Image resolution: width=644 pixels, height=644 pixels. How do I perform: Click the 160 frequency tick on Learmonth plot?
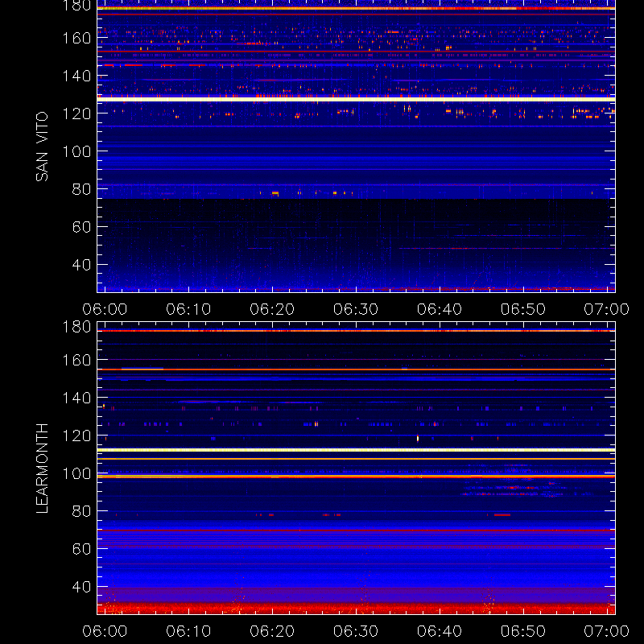pos(76,360)
